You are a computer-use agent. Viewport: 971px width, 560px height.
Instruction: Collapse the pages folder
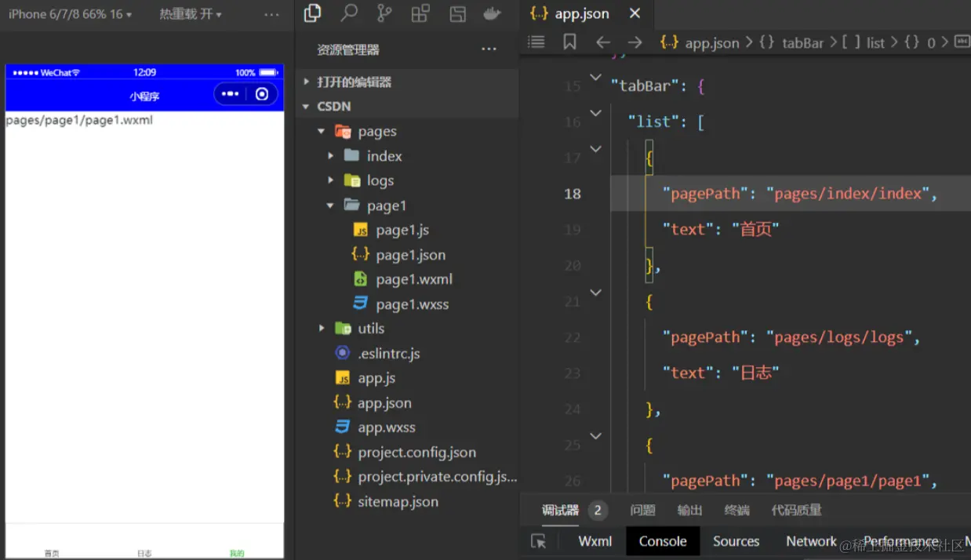coord(322,132)
